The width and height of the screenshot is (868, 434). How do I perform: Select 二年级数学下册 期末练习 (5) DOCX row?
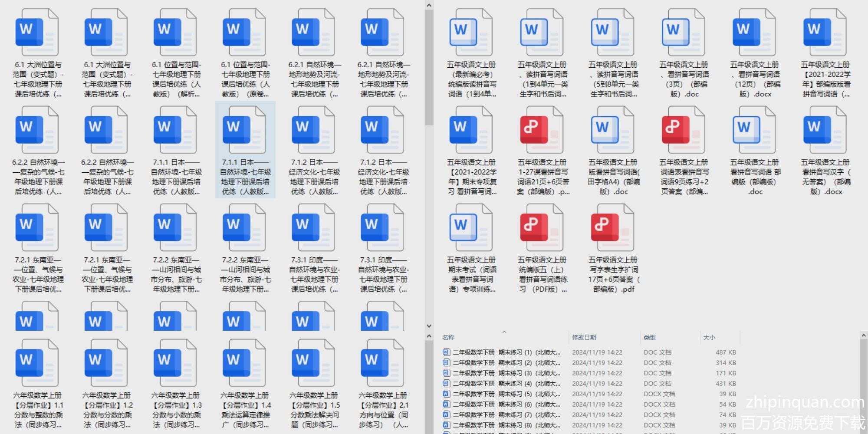pyautogui.click(x=506, y=394)
